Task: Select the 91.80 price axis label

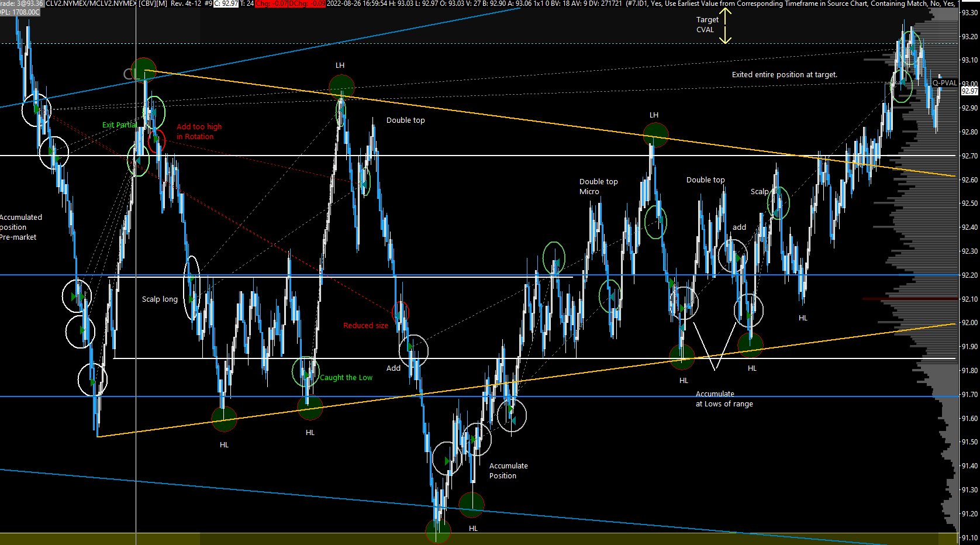Action: [x=969, y=371]
